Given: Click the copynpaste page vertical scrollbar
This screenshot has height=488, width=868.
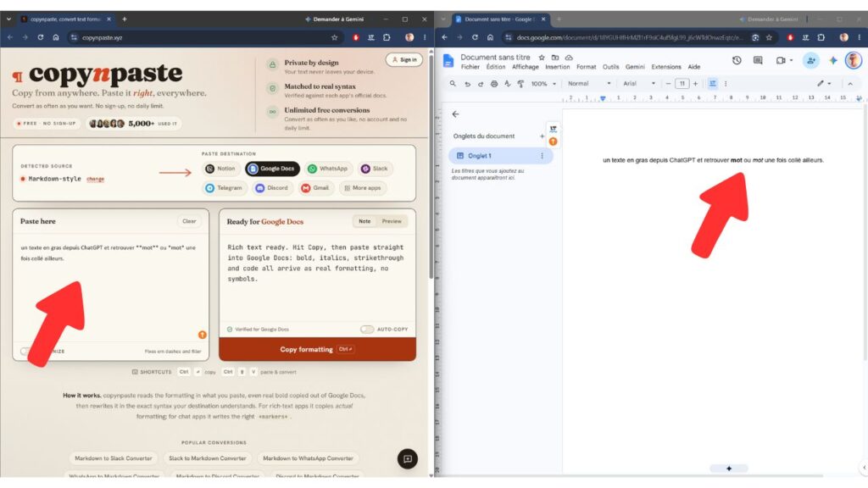Looking at the screenshot, I should click(x=431, y=166).
